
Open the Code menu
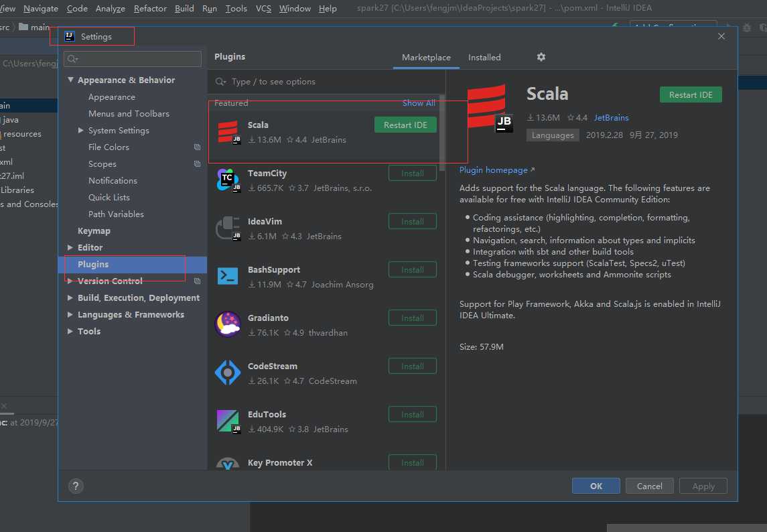tap(77, 8)
